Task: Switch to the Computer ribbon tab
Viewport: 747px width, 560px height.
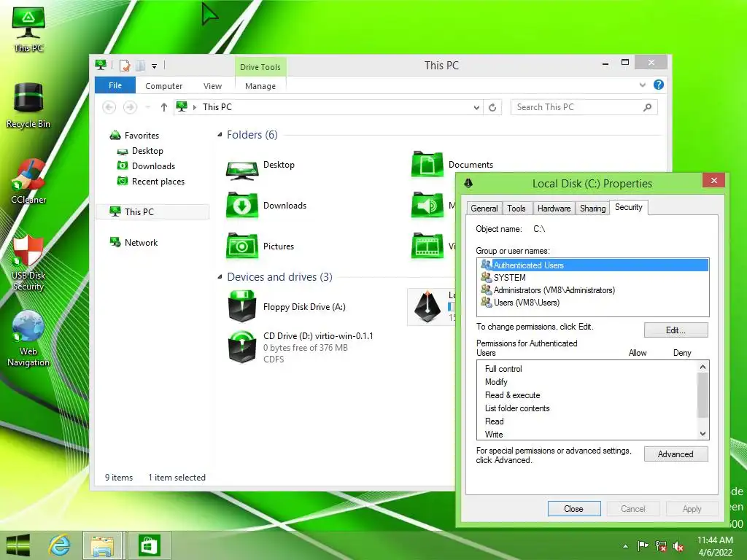Action: tap(164, 86)
